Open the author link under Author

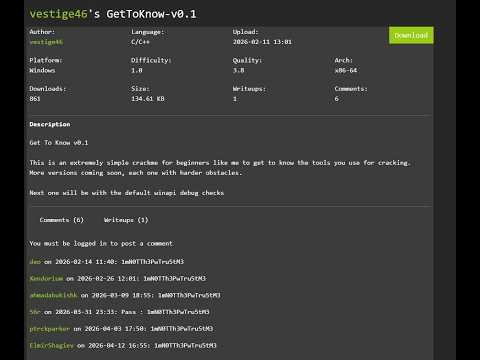(x=46, y=42)
